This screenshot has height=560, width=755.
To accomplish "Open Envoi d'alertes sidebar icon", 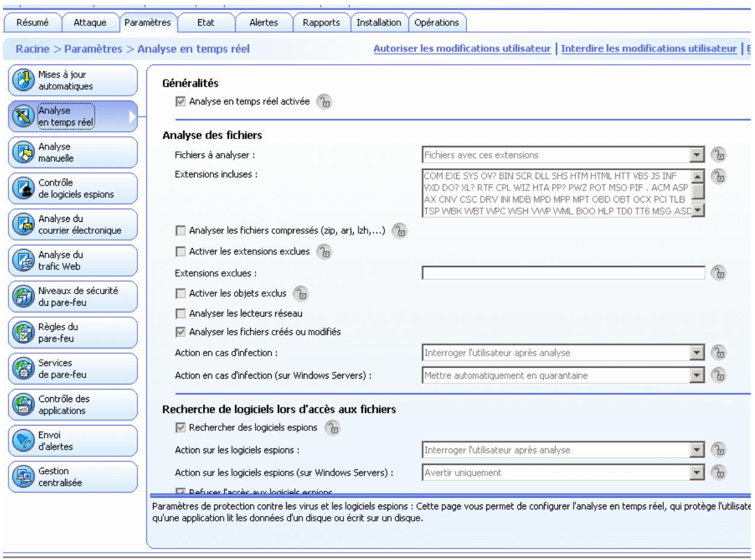I will click(23, 442).
